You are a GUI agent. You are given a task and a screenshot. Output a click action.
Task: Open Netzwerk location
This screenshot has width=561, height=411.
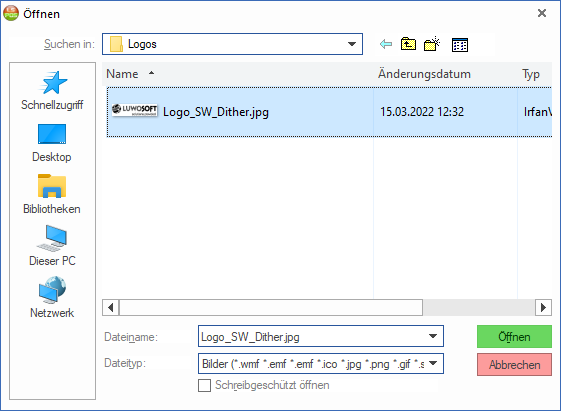point(52,298)
